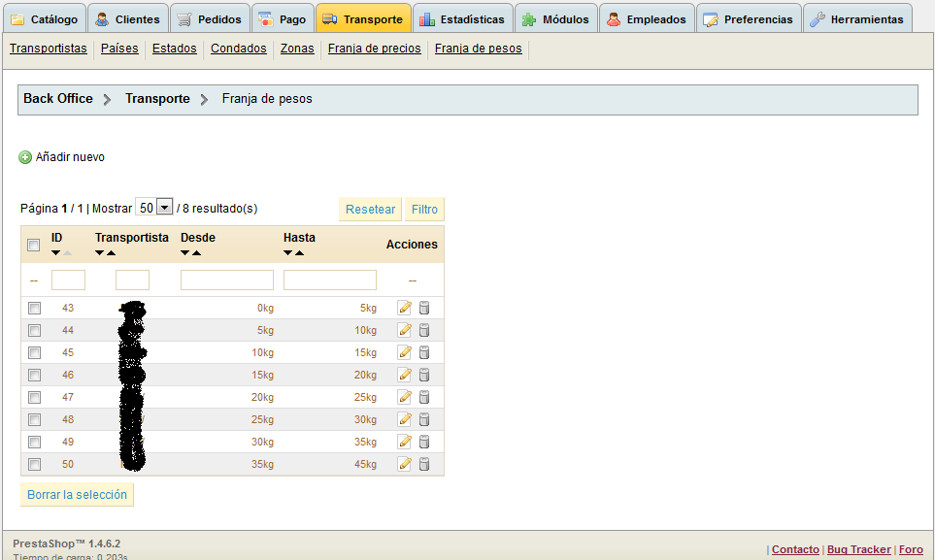Open Países submenu link
Viewport: 935px width, 560px height.
(x=119, y=49)
